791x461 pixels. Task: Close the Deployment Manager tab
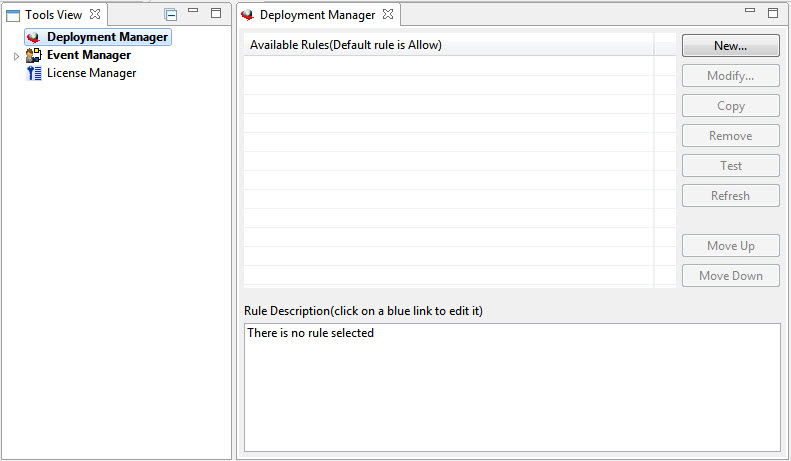click(388, 14)
